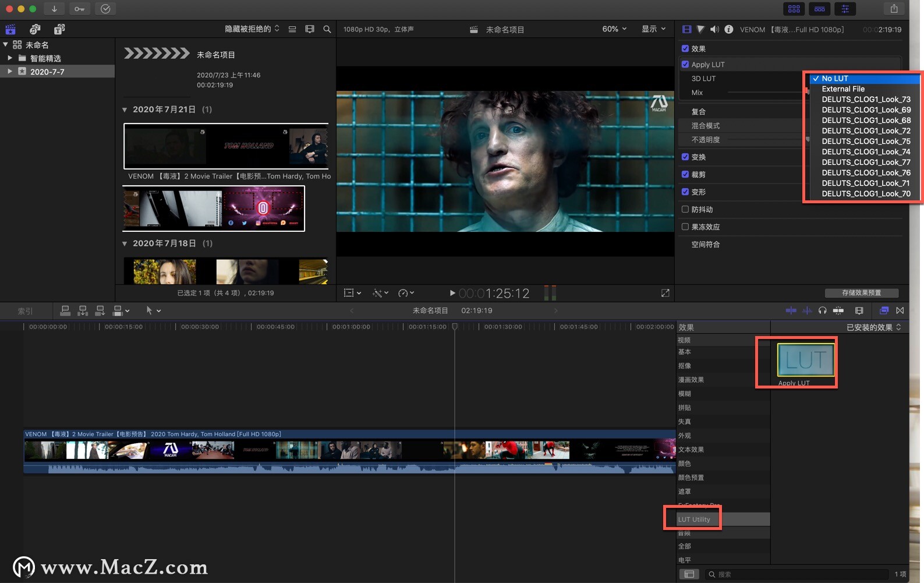Open the 显示 view options dropdown
This screenshot has height=583, width=924.
653,29
